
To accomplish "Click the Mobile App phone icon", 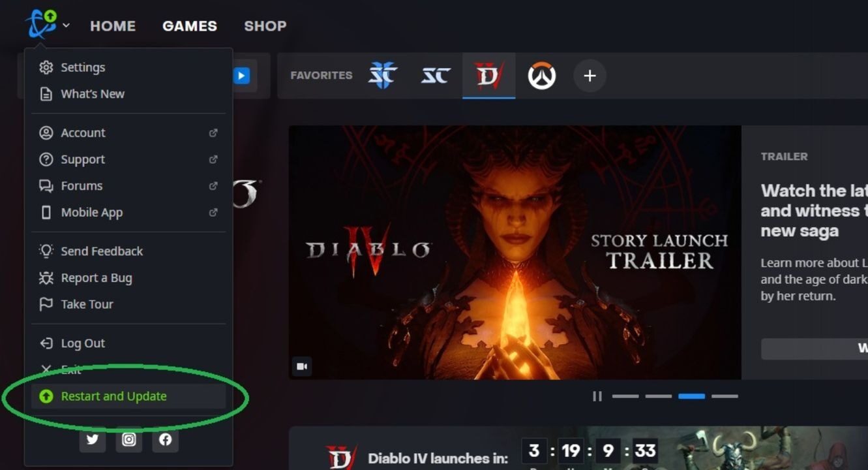I will pyautogui.click(x=46, y=212).
